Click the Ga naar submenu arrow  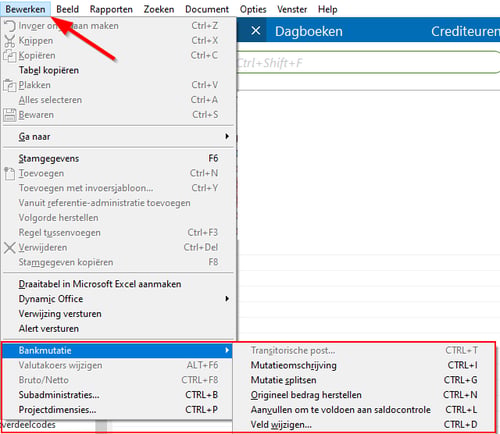click(x=227, y=136)
